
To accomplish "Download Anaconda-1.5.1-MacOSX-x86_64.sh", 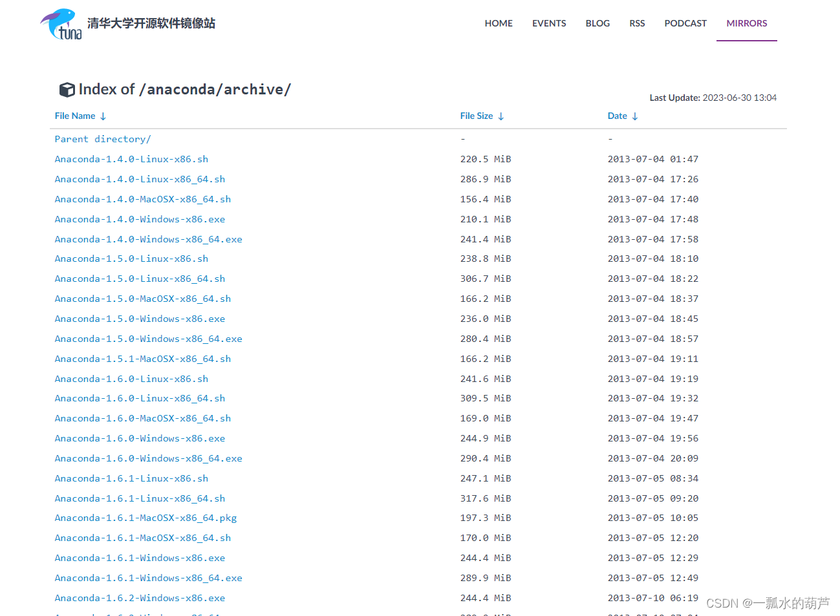I will (x=142, y=358).
